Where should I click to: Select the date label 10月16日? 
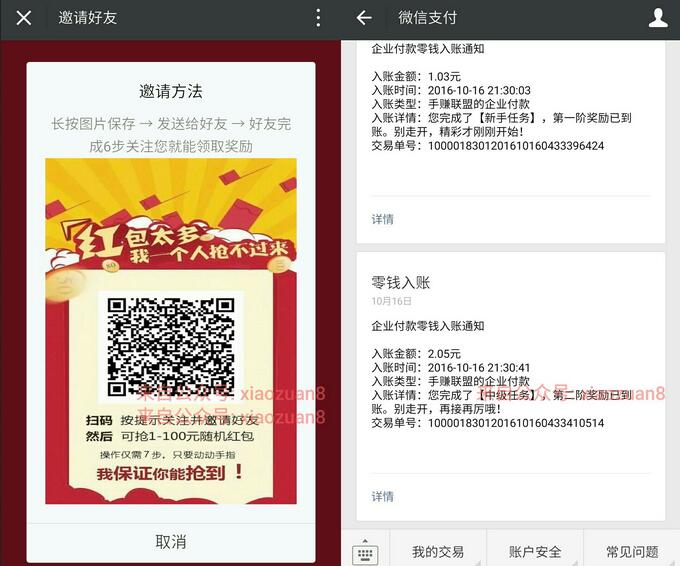pyautogui.click(x=391, y=301)
